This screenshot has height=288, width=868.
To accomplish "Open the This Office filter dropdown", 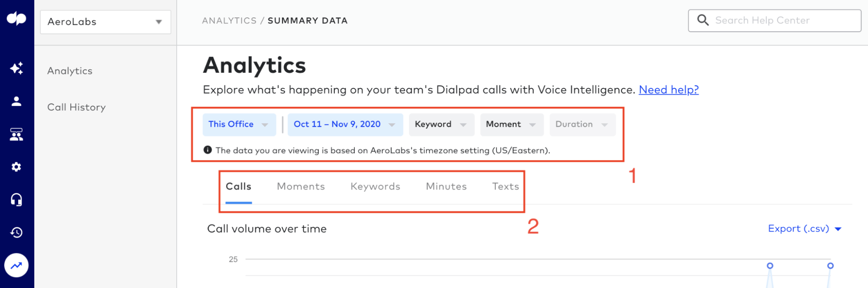I will [x=239, y=124].
